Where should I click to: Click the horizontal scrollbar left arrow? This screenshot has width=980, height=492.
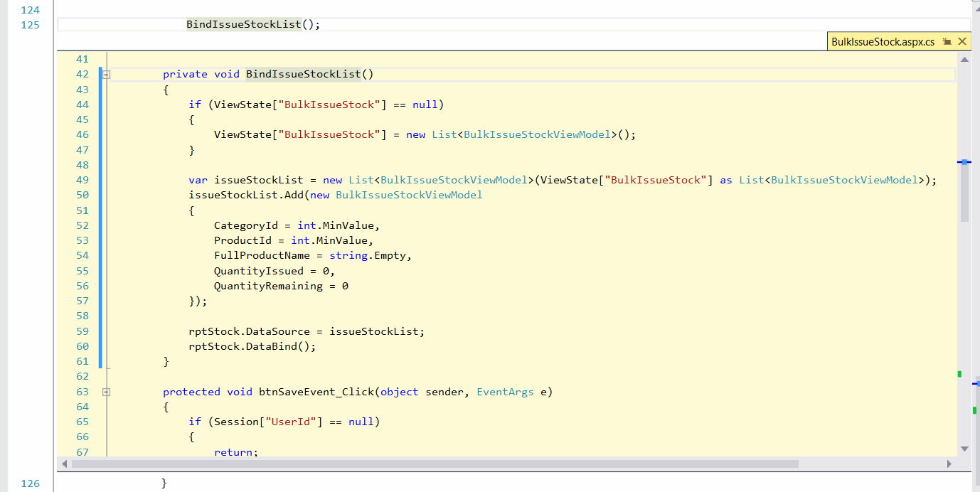pyautogui.click(x=64, y=464)
